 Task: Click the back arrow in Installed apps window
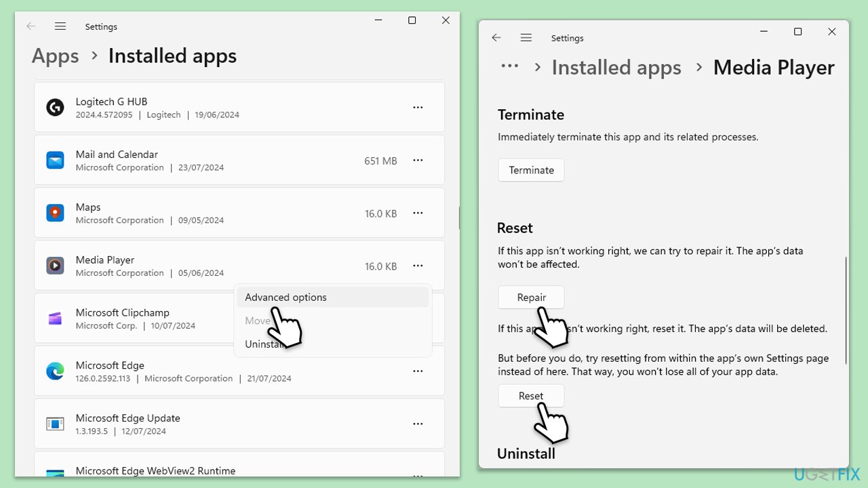31,26
